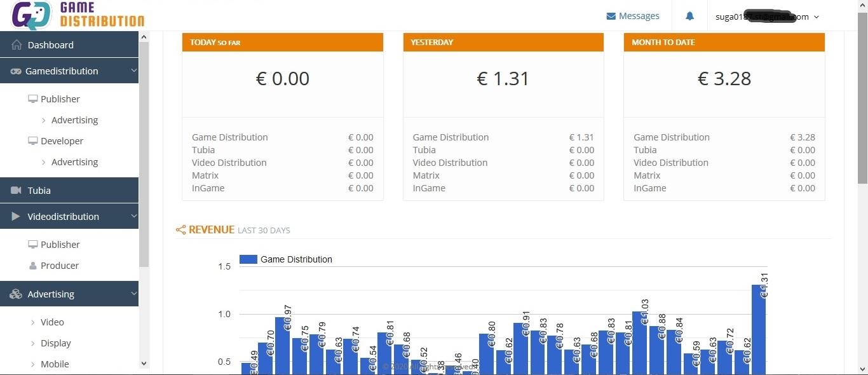Click the €1.31 bar in revenue chart
868x375 pixels.
click(x=759, y=329)
